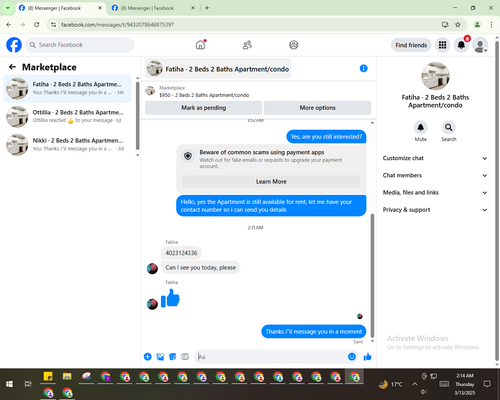
Task: Open the Chrome three-dot menu
Action: click(x=491, y=25)
